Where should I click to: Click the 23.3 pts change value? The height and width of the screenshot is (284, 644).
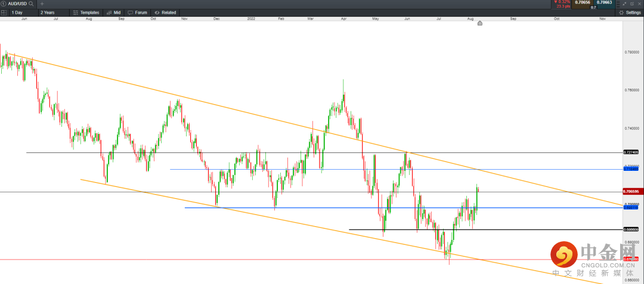click(563, 7)
